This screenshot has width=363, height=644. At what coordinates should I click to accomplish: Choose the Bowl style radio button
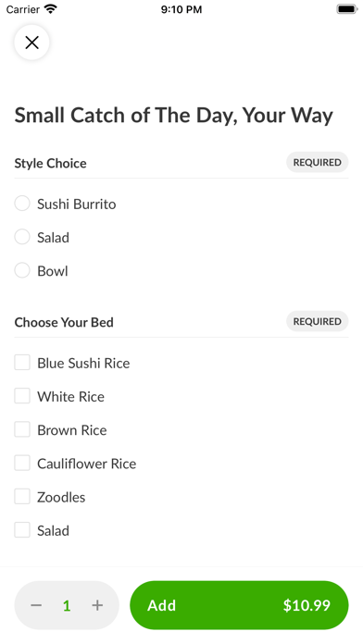point(22,271)
